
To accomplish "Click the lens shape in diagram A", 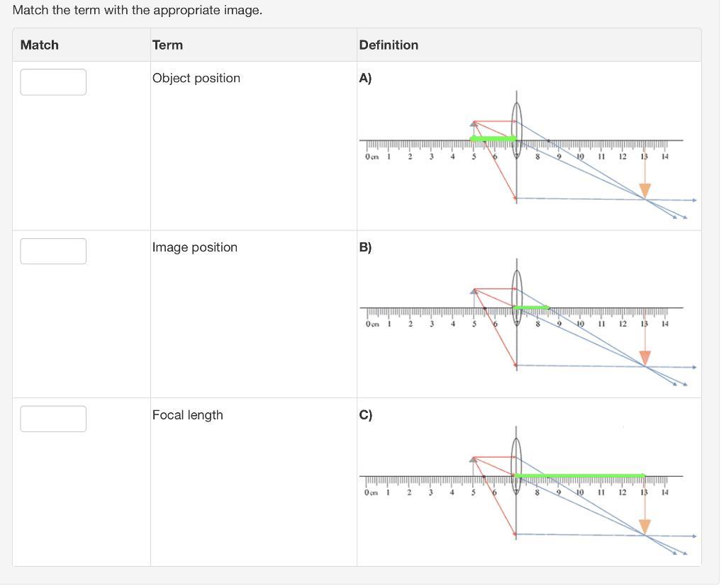I will pos(516,117).
